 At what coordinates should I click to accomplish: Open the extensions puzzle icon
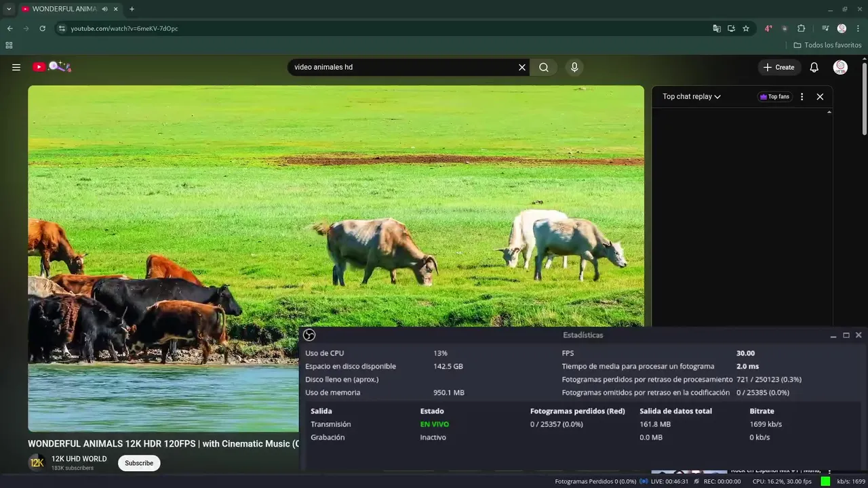point(801,28)
